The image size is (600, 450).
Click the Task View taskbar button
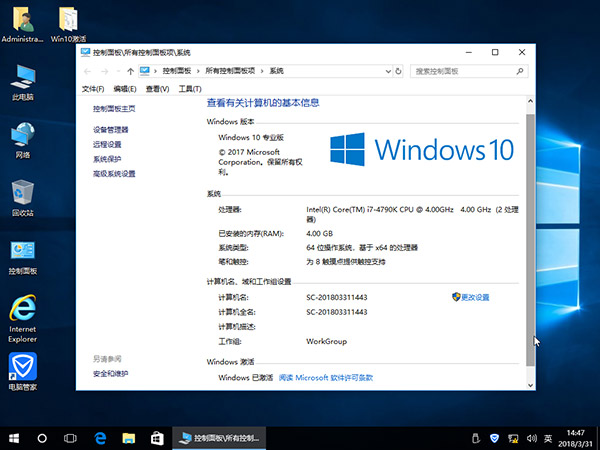69,438
